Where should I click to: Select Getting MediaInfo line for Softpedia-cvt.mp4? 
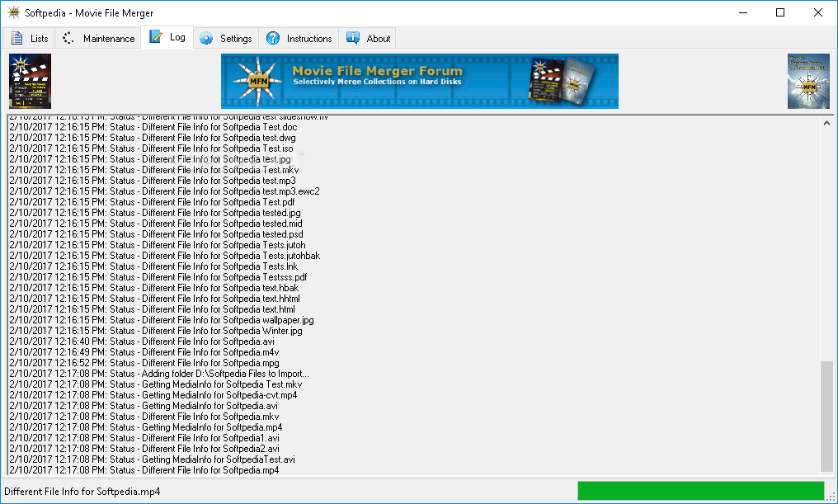click(x=153, y=394)
